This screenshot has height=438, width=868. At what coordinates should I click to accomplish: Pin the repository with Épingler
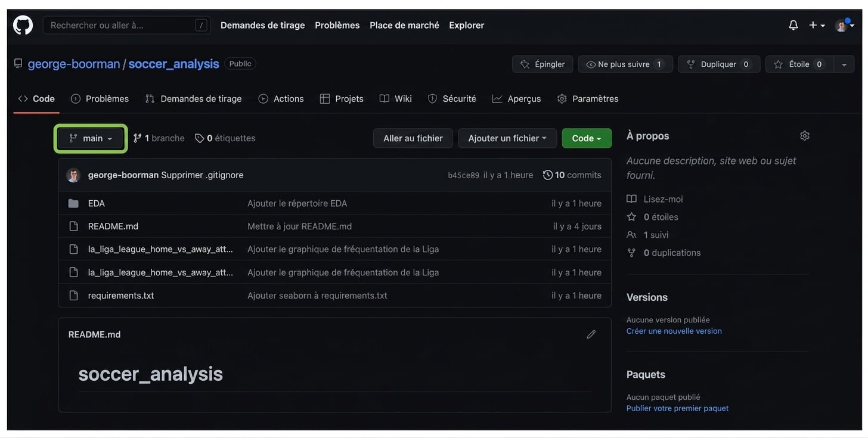[x=542, y=64]
